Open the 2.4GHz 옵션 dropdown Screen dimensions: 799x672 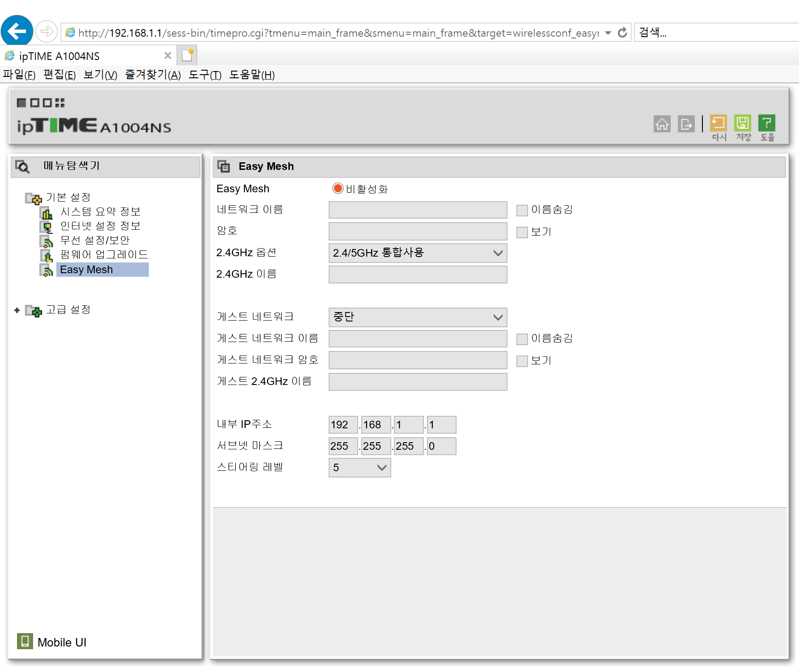[418, 253]
